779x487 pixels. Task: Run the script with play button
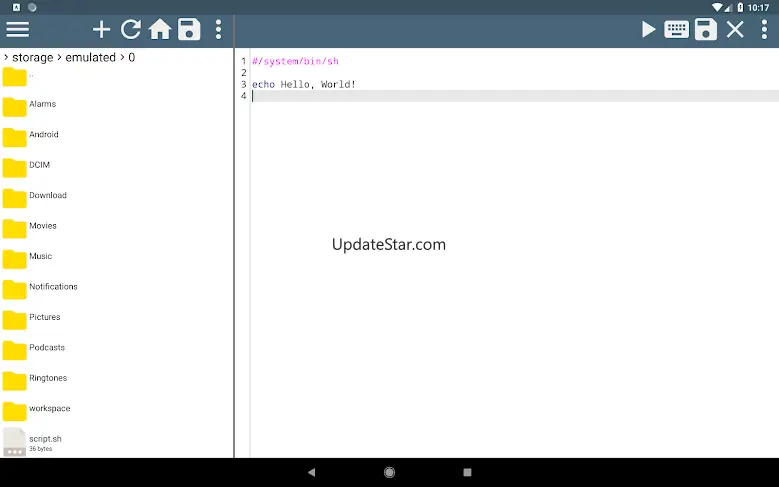[x=648, y=29]
